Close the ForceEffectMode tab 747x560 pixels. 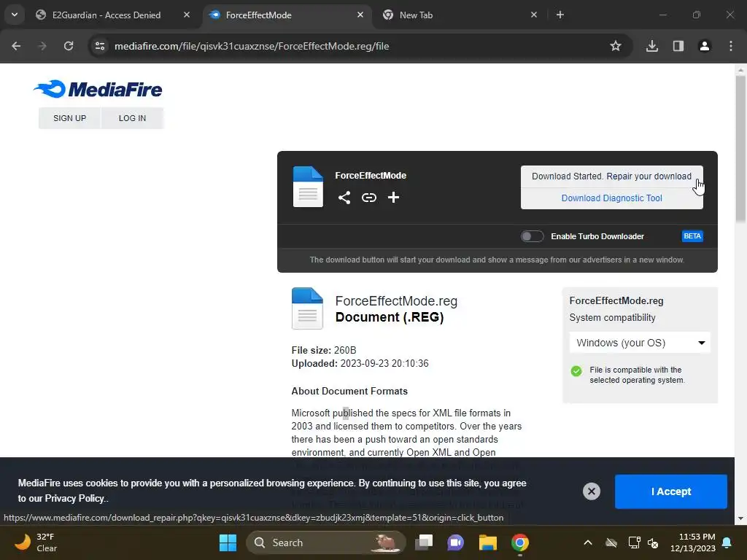point(360,15)
